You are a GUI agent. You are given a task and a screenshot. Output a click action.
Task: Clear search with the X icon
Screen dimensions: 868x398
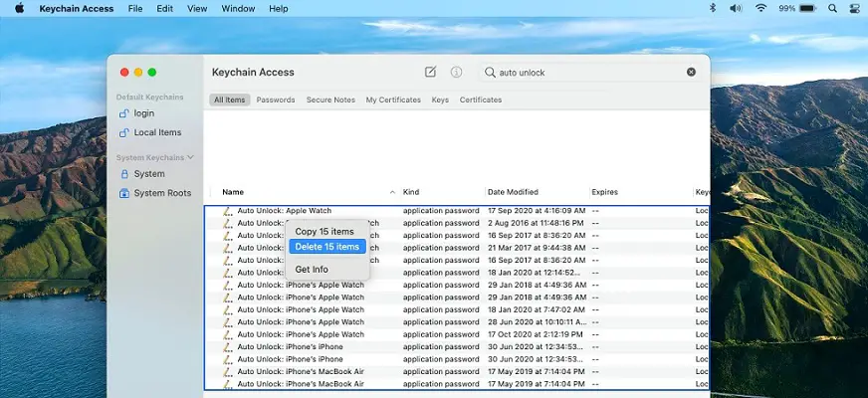pos(691,72)
